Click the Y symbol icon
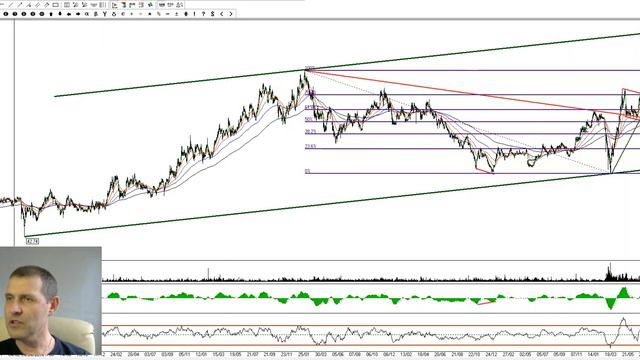 (105, 14)
